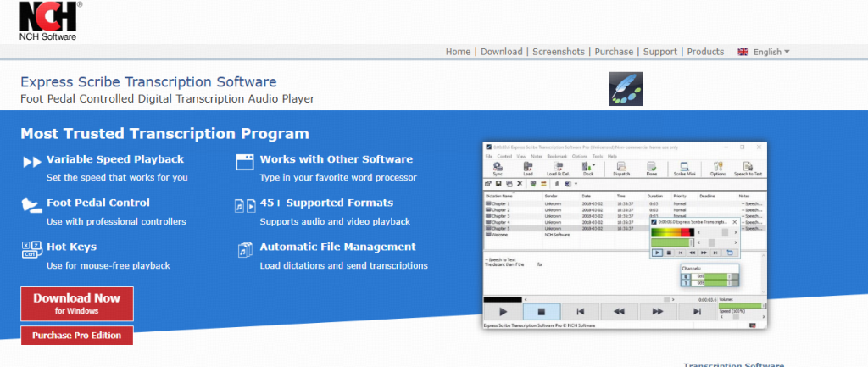Screen dimensions: 868x367
Task: Open the File menu in the screenshot
Action: 489,157
